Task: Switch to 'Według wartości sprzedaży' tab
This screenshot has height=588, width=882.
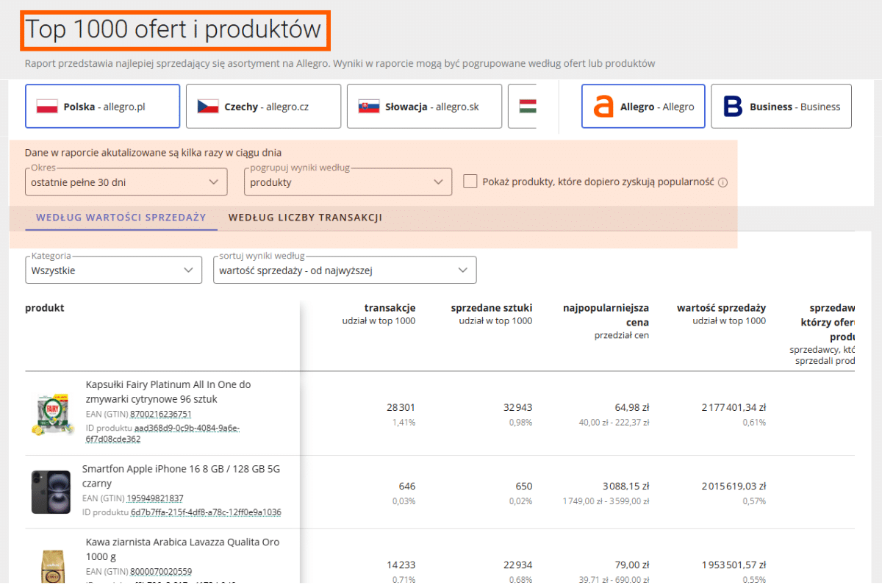Action: (121, 218)
